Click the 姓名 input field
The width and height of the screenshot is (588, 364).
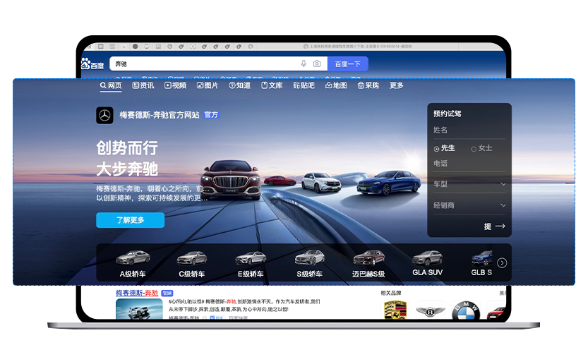click(x=469, y=131)
